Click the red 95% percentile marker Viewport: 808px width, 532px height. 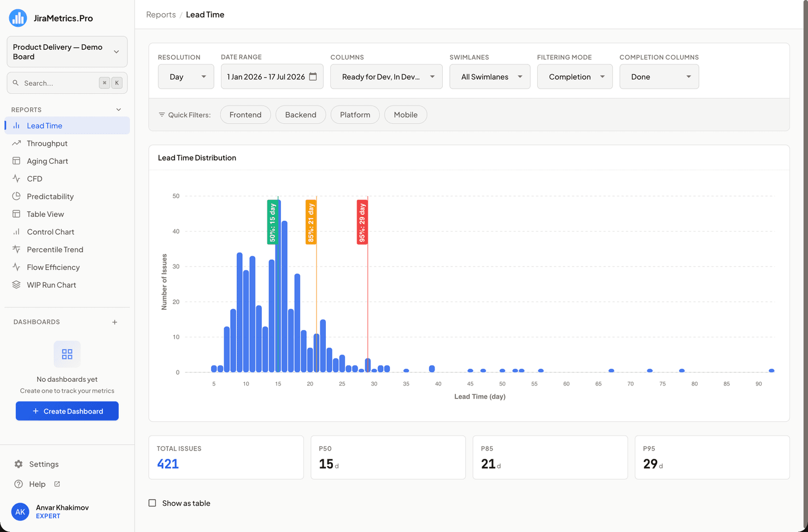362,222
